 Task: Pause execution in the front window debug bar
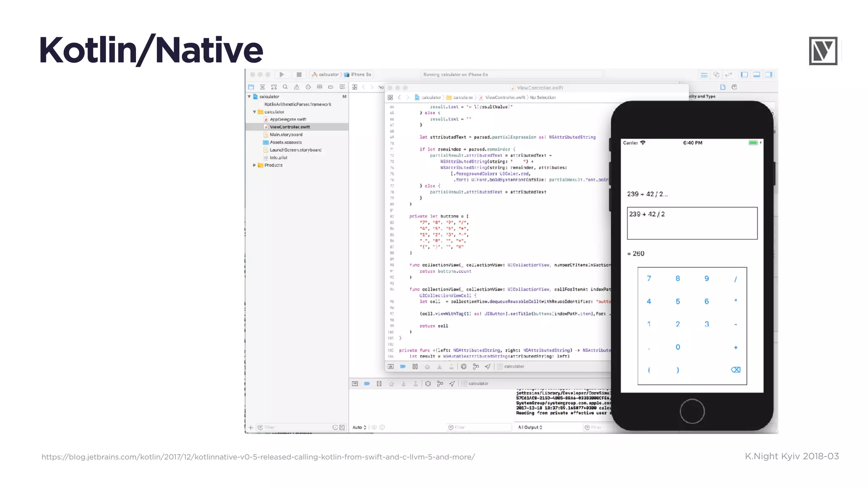[415, 366]
